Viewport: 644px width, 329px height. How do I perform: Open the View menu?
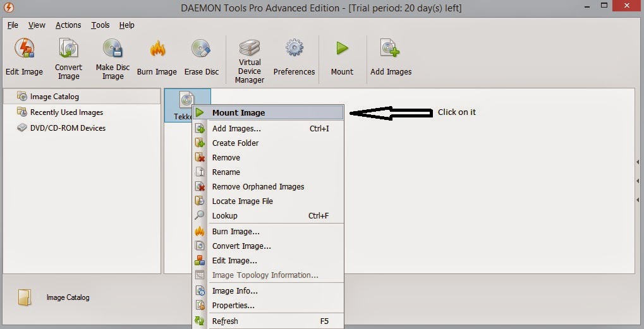coord(37,25)
